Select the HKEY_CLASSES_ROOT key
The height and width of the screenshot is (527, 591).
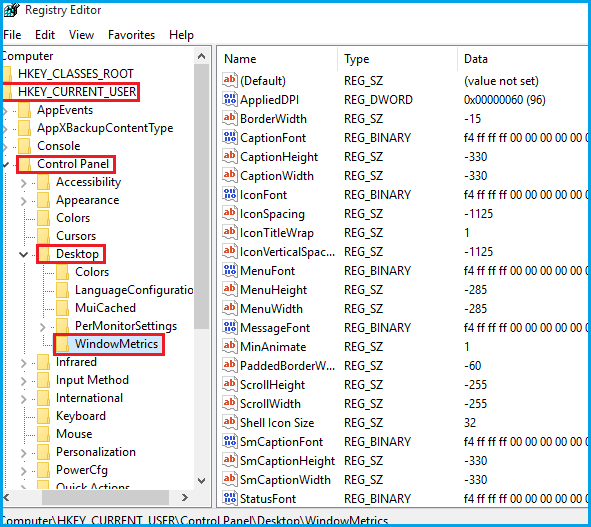coord(76,74)
